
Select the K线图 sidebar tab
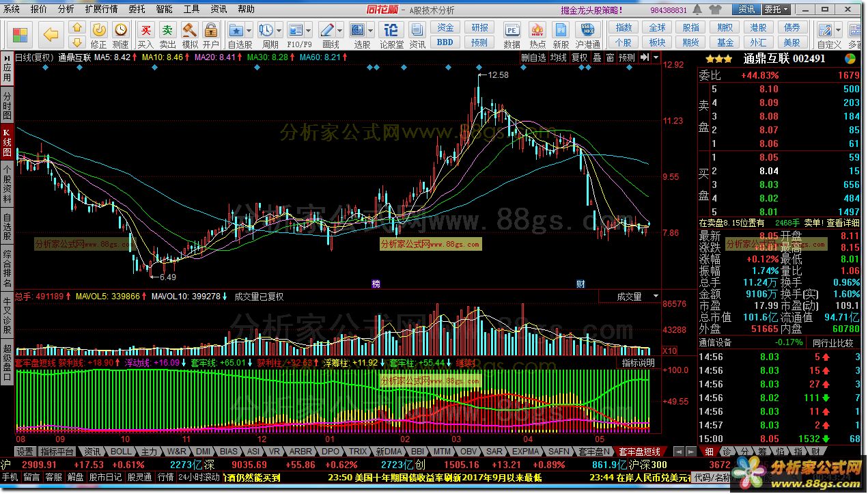(7, 142)
